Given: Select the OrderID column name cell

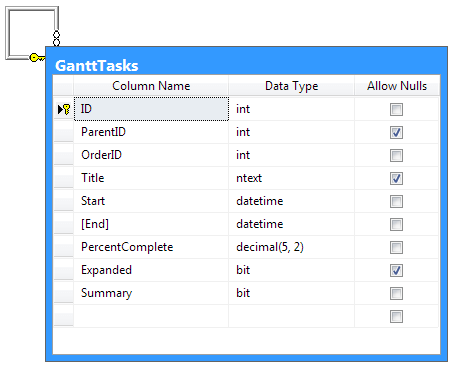Looking at the screenshot, I should click(x=151, y=155).
